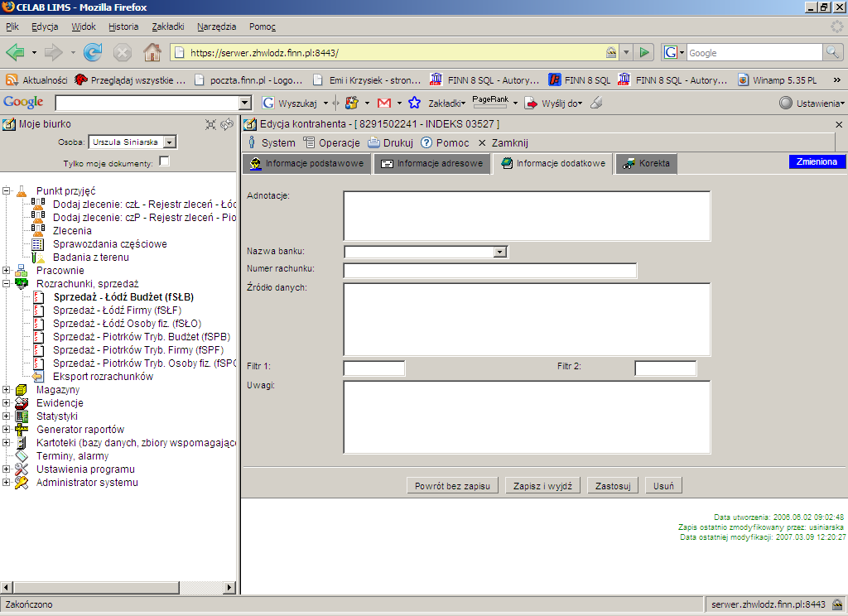Open the System toolbar menu
848x616 pixels.
click(272, 142)
